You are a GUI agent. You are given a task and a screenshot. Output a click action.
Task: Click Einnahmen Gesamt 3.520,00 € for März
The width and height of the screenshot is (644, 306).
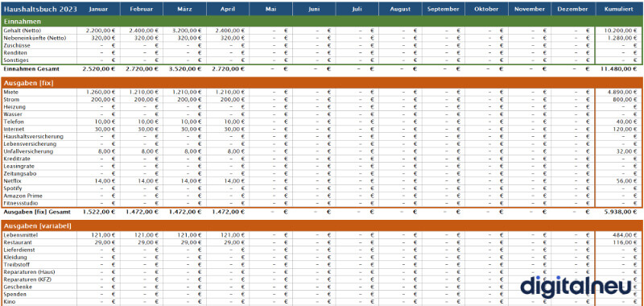click(185, 68)
